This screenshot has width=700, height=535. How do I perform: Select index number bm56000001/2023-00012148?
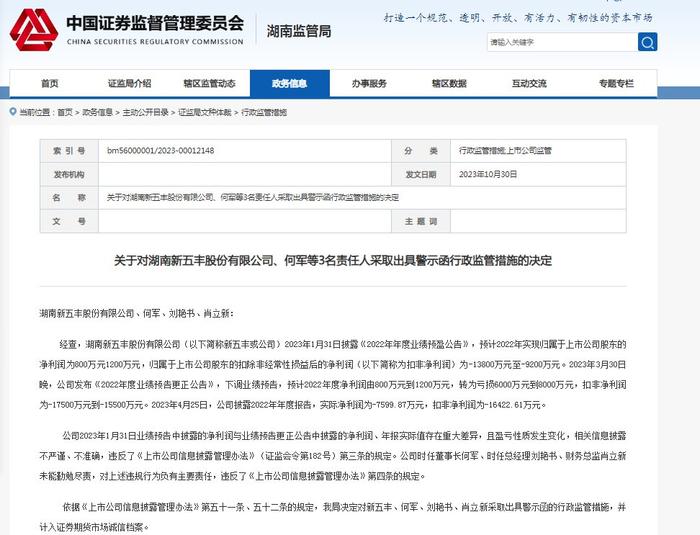(160, 151)
